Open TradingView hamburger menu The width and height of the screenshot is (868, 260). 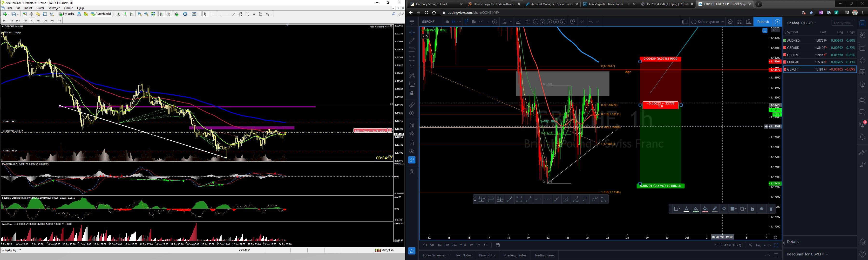pyautogui.click(x=412, y=22)
